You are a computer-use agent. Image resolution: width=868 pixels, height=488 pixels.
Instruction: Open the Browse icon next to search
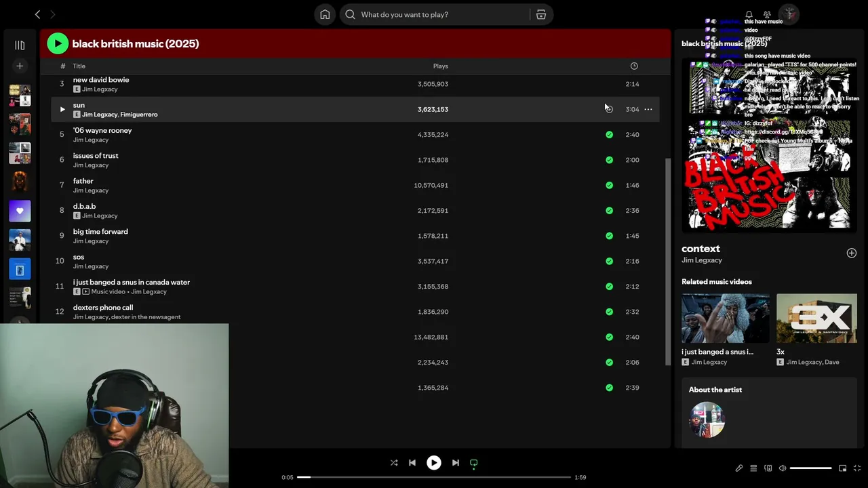pos(541,14)
